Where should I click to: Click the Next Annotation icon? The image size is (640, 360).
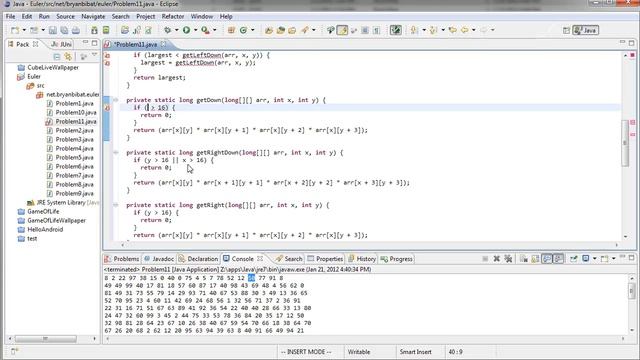(x=414, y=30)
